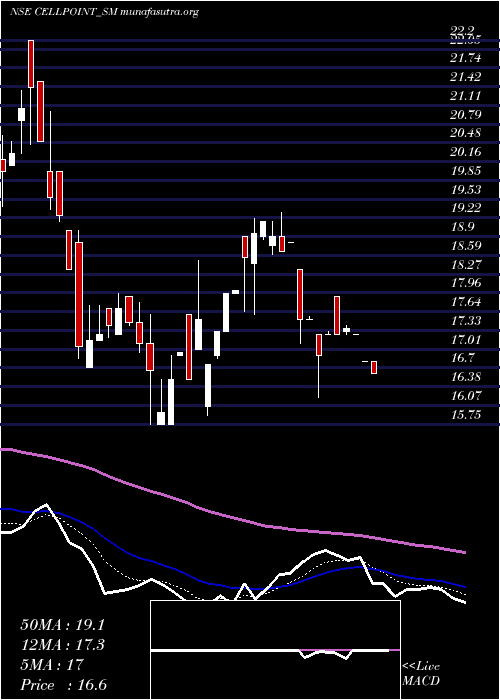
Task: Click the 17.96 price axis label
Action: (x=466, y=283)
